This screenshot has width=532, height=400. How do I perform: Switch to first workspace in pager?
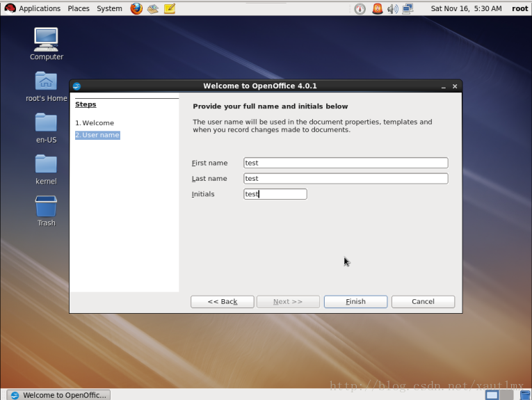click(492, 395)
